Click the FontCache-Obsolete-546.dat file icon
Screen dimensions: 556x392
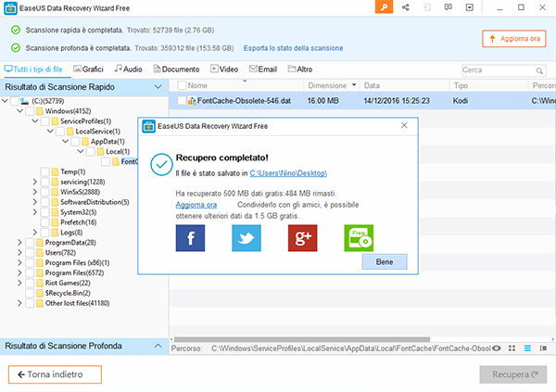pyautogui.click(x=192, y=101)
